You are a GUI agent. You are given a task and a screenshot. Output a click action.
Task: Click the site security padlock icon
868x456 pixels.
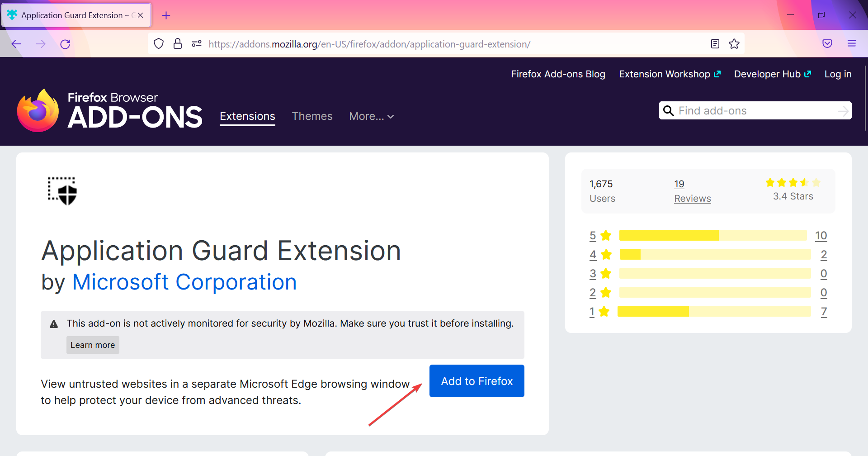tap(178, 44)
